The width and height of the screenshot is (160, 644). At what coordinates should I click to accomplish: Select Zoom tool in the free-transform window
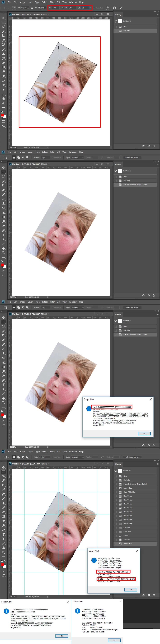(x=3, y=103)
